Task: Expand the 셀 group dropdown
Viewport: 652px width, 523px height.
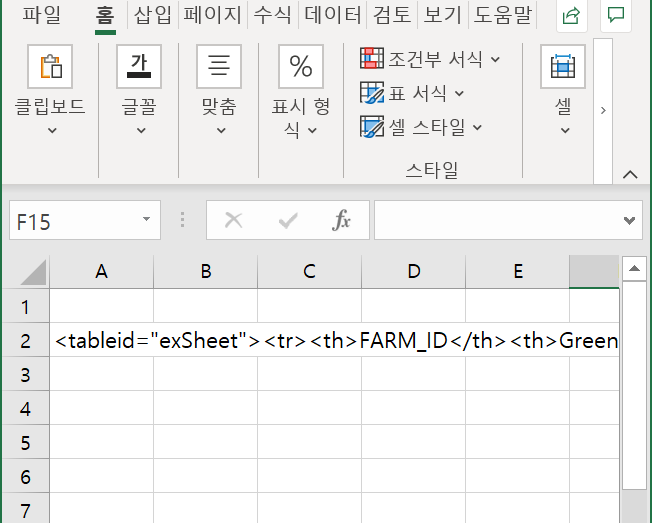Action: [x=565, y=131]
